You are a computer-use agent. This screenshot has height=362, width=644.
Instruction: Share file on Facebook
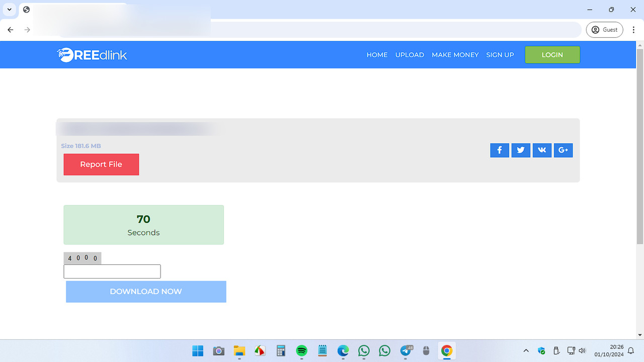[499, 150]
